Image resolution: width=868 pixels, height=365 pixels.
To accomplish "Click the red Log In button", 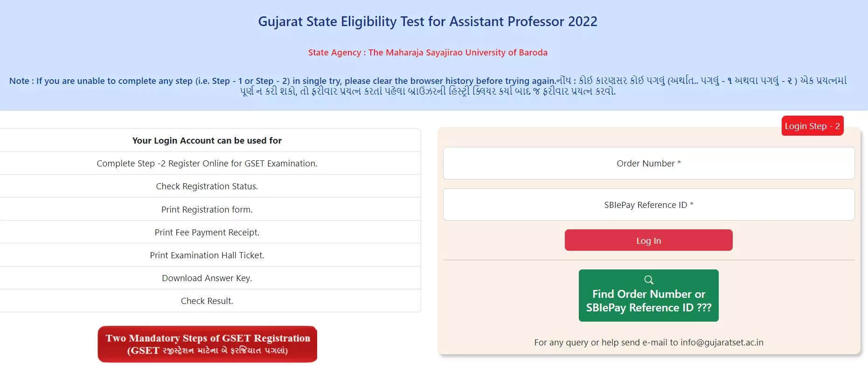I will click(649, 241).
